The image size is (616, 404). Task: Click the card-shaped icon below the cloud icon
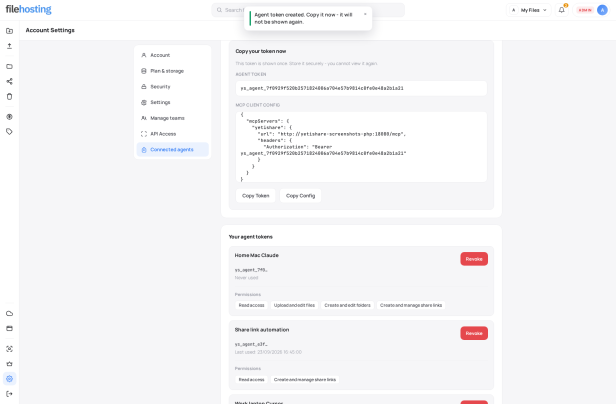point(9,329)
